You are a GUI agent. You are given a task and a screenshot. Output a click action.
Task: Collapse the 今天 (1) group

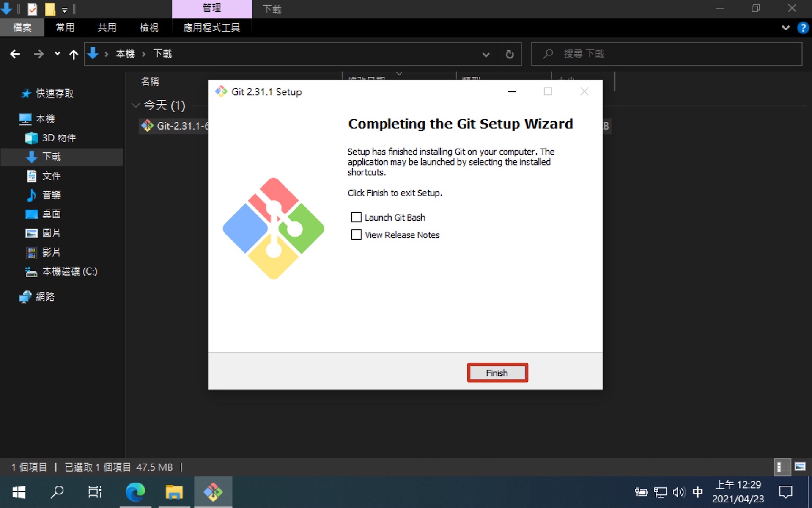(x=136, y=105)
